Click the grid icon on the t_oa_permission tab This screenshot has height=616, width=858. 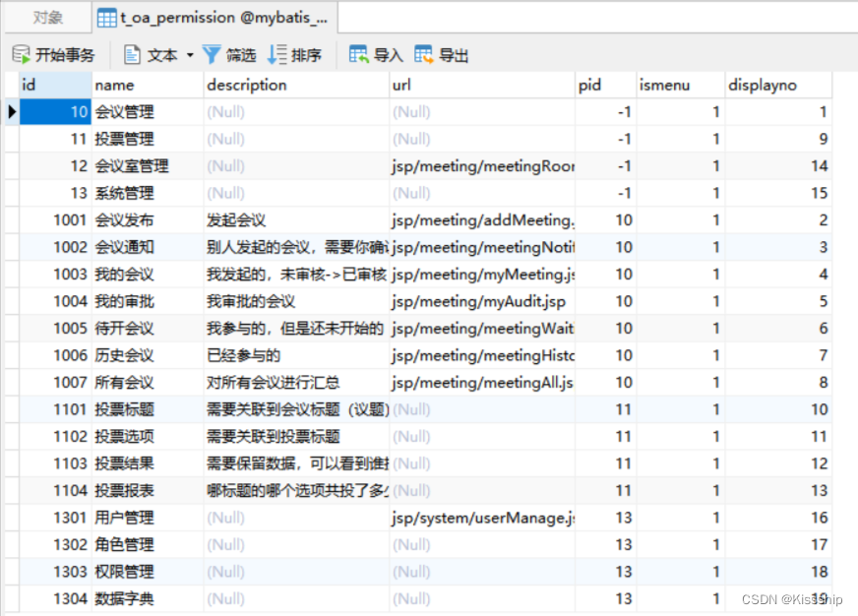pyautogui.click(x=108, y=17)
